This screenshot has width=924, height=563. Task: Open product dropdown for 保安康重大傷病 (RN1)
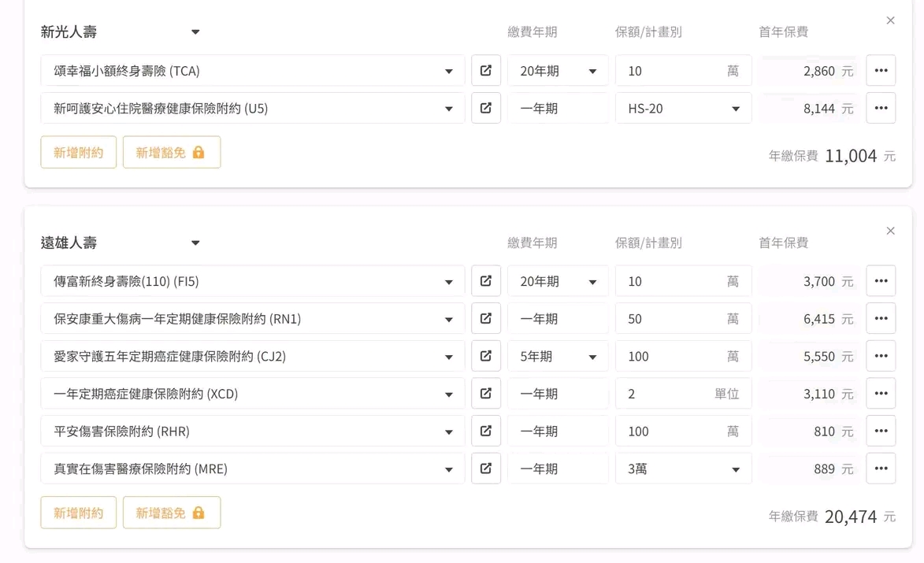(x=253, y=319)
